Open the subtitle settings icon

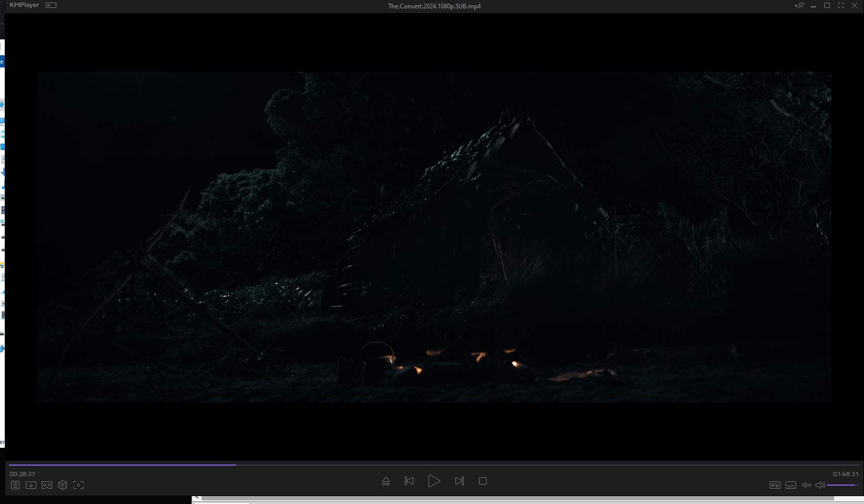tap(790, 485)
